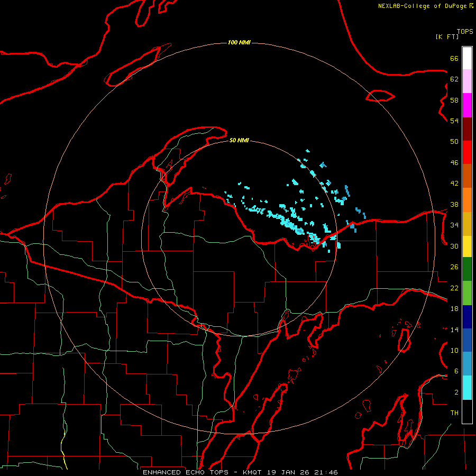Viewport: 476px width, 476px height.
Task: Click the medium blue legend swatch
Action: click(x=467, y=340)
